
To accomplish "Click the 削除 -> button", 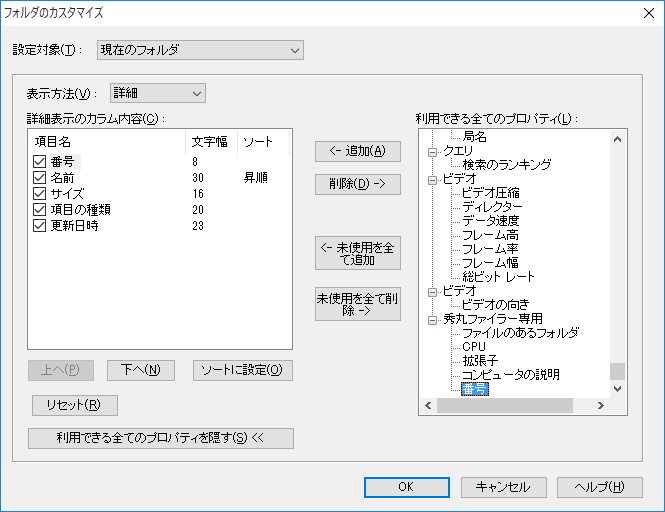I will [357, 184].
